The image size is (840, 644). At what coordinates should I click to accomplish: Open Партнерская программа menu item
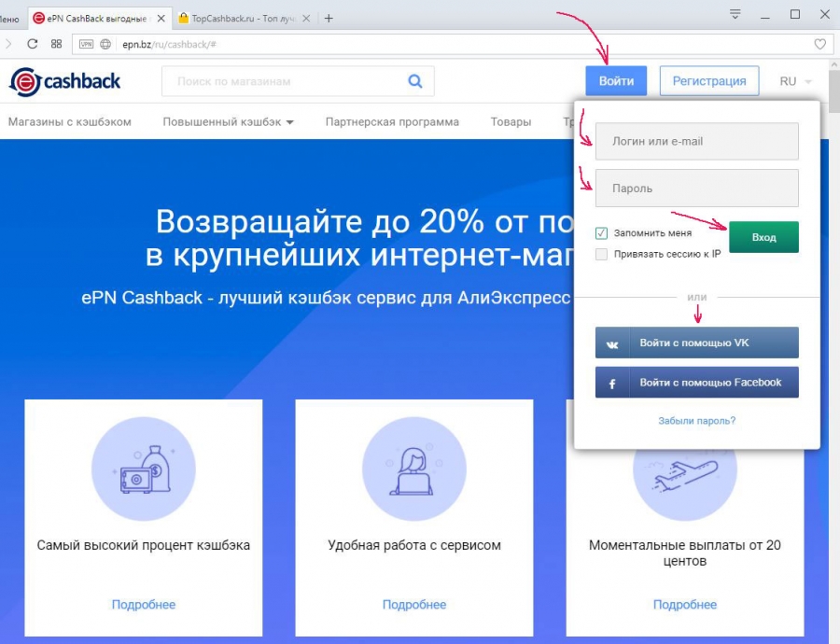(x=392, y=122)
